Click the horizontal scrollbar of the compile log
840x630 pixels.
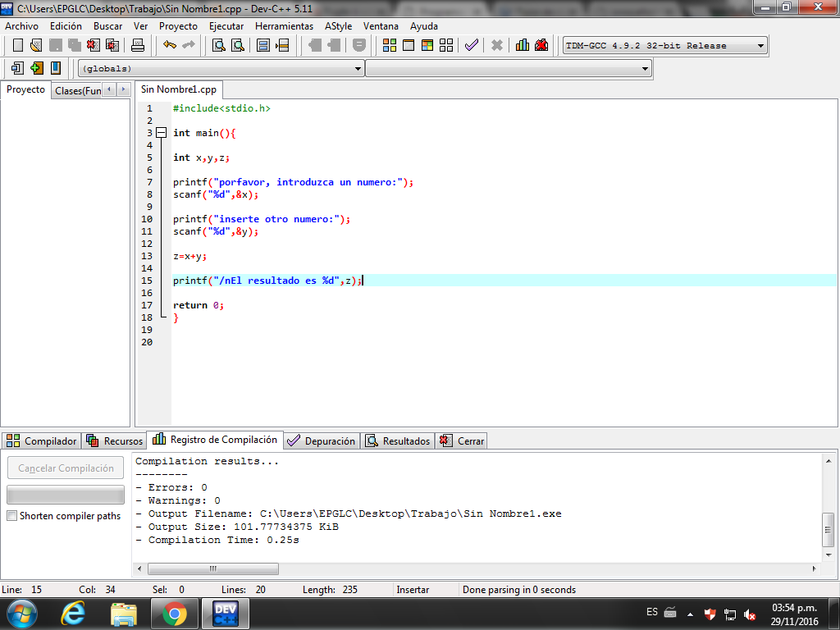coord(212,568)
